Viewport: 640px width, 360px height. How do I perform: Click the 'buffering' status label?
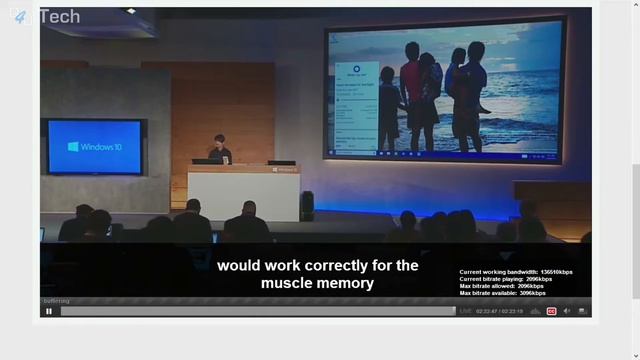pos(56,301)
